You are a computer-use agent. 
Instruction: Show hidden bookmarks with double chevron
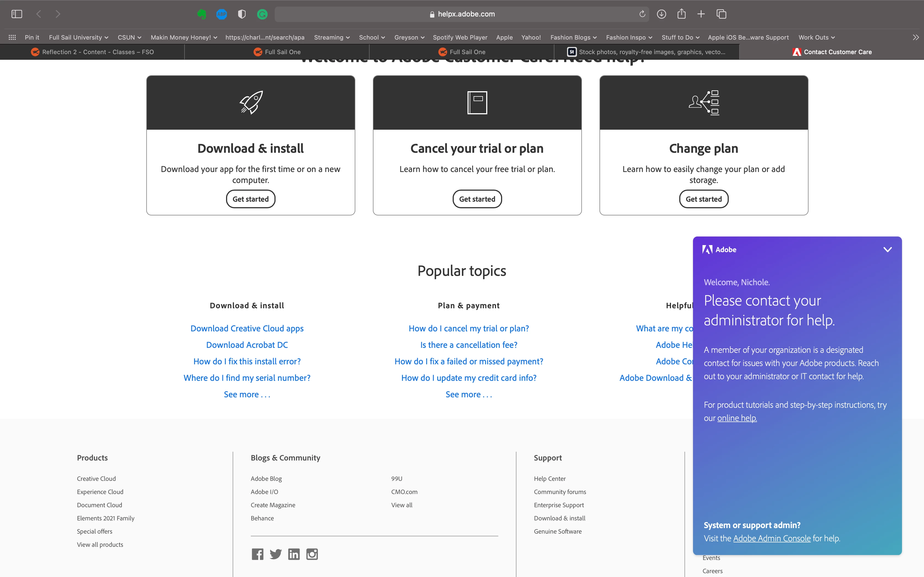point(915,37)
